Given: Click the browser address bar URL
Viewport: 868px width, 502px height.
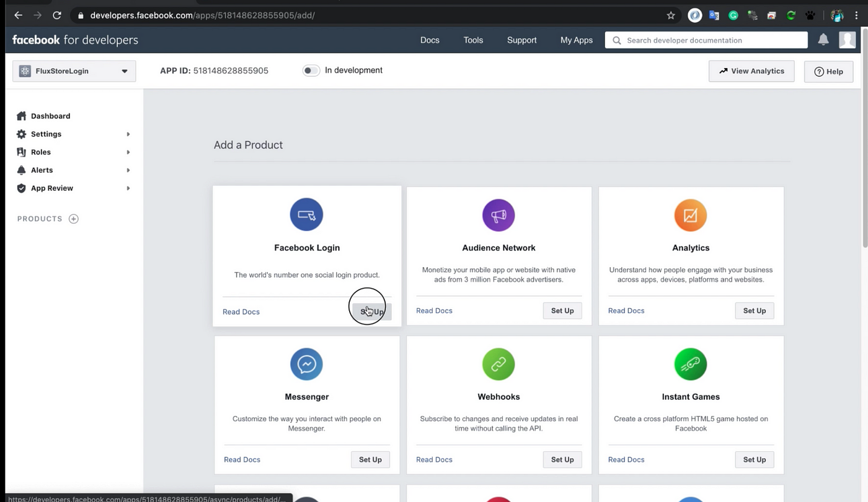Looking at the screenshot, I should (x=203, y=15).
